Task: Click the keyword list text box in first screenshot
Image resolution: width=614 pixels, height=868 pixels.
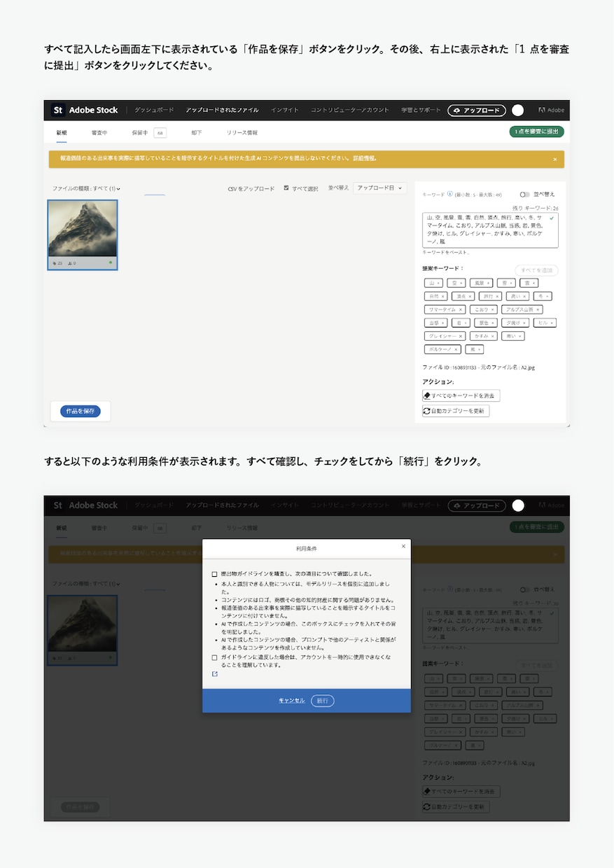Action: click(490, 230)
